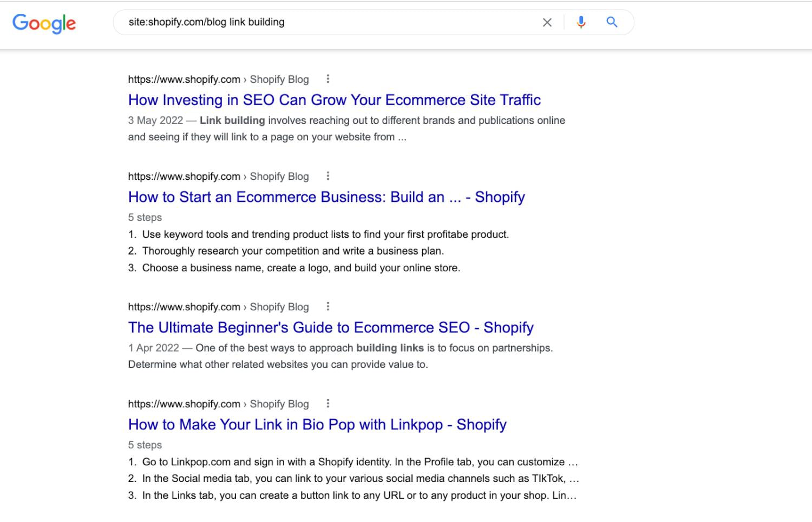Screen dimensions: 812x522
Task: Click step 'Use keyword tools and trending product lists'
Action: 325,234
